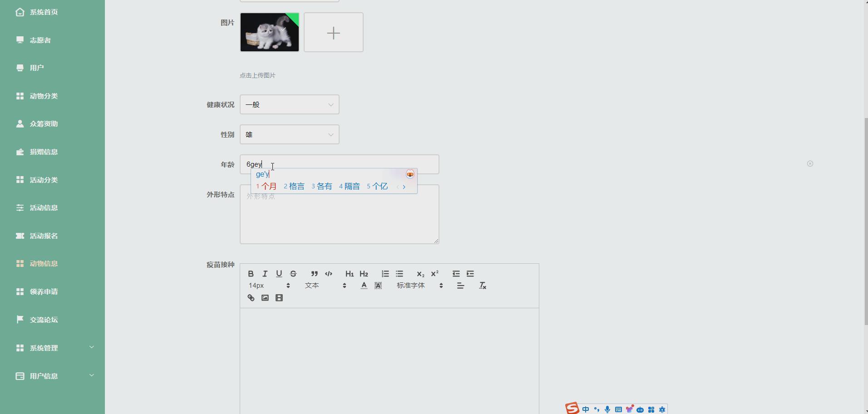Choose IME candidate 2 格言
Viewport: 868px width, 414px height.
pos(294,186)
